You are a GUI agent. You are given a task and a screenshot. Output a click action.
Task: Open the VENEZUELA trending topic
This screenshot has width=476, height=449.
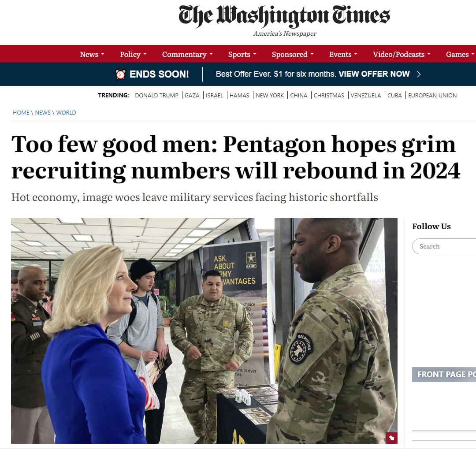point(365,95)
